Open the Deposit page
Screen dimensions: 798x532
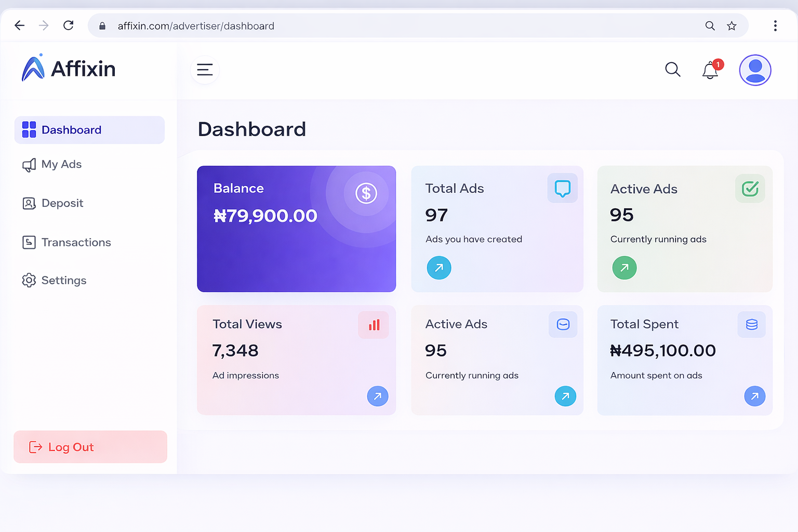pos(62,204)
